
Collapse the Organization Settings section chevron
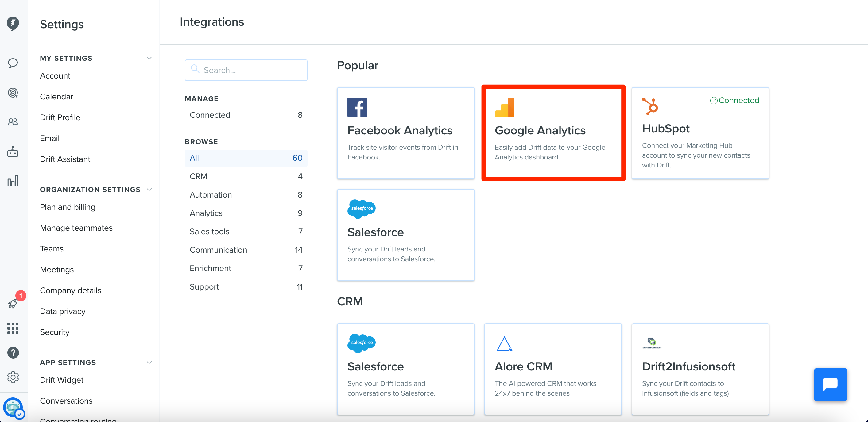tap(149, 190)
